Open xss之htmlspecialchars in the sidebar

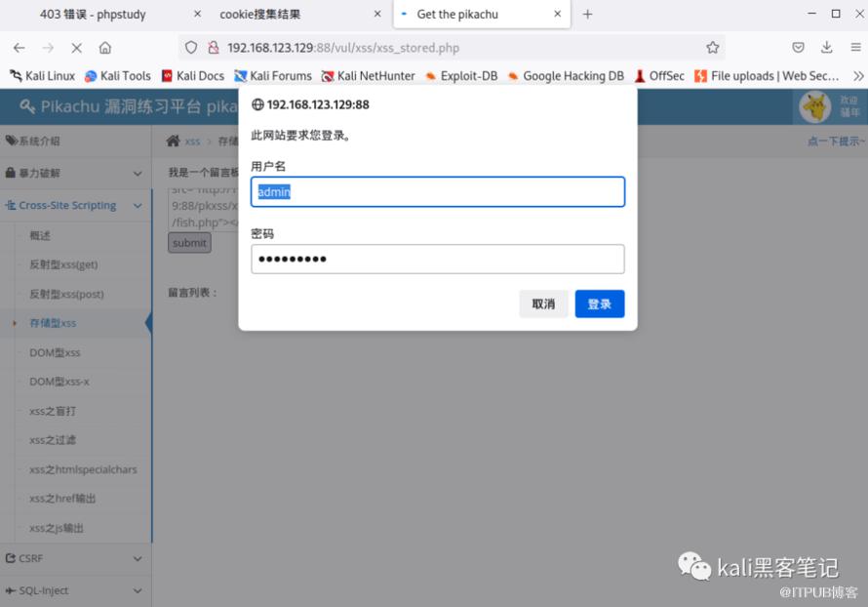(x=83, y=469)
